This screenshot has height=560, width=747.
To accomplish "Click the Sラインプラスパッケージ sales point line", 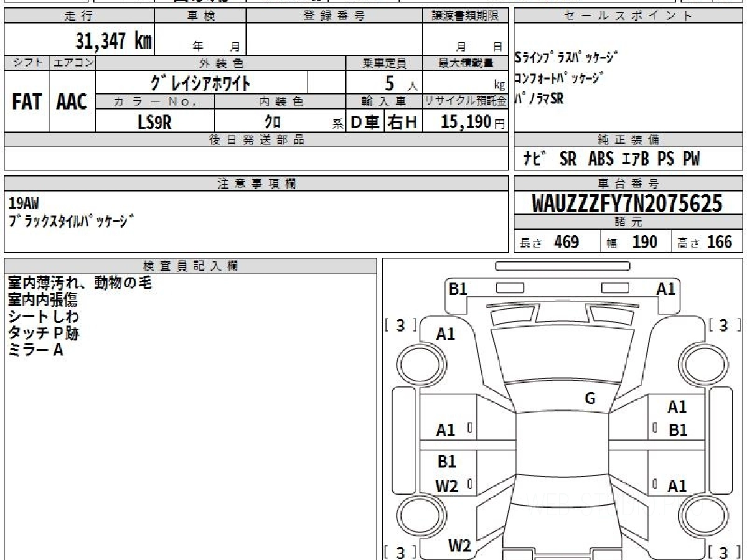I will pyautogui.click(x=566, y=58).
